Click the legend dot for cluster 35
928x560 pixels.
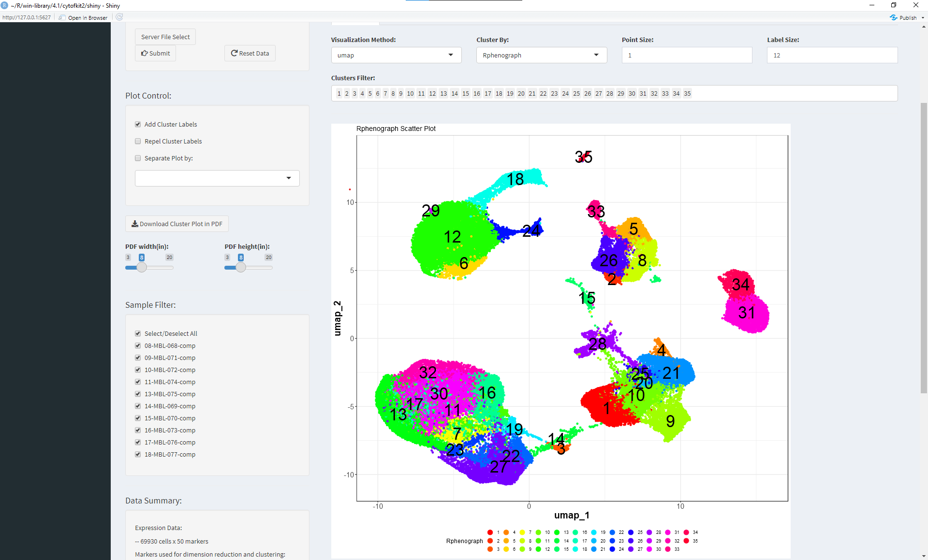pyautogui.click(x=686, y=541)
